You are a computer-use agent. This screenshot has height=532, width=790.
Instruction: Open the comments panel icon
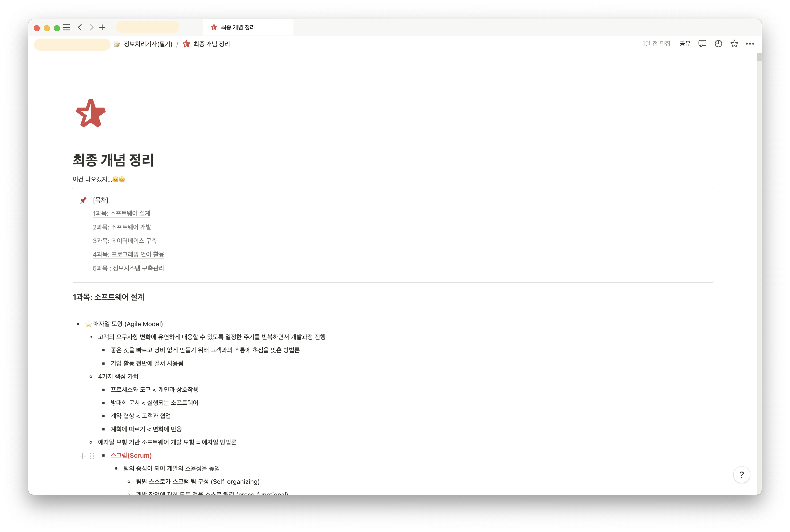point(702,44)
